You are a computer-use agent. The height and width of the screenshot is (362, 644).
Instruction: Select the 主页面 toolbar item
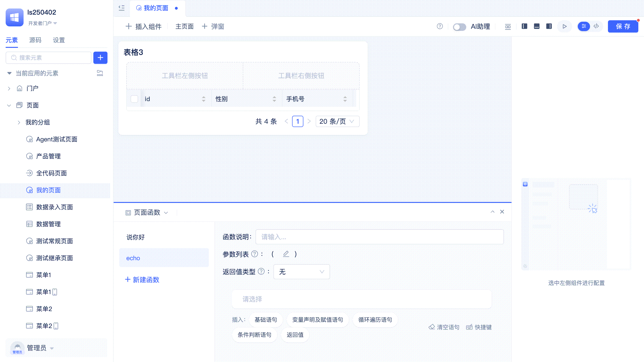[185, 26]
